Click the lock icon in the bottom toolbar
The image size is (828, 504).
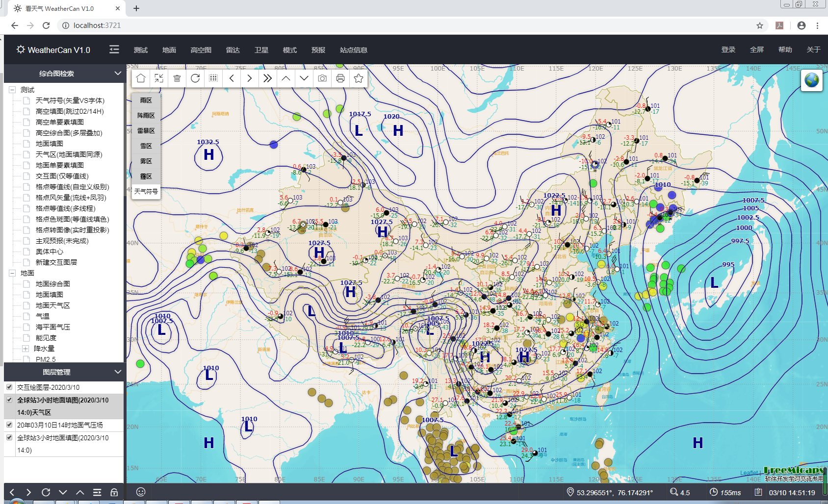tap(114, 492)
